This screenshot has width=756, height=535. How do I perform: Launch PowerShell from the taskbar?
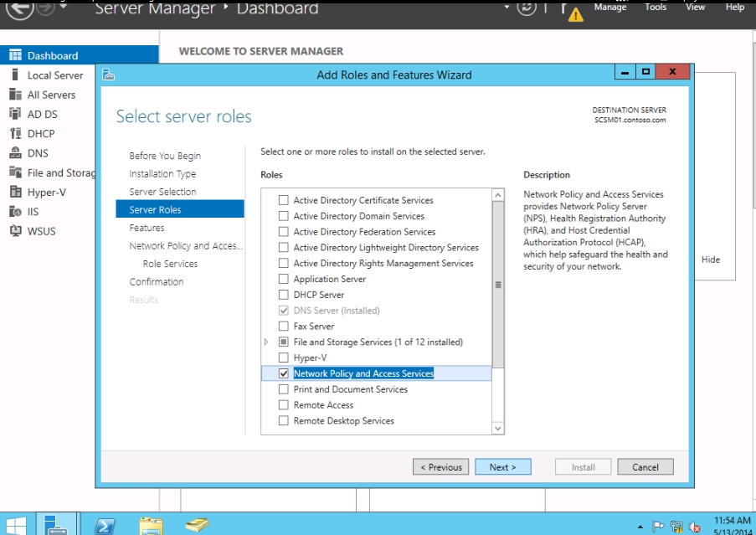[105, 526]
